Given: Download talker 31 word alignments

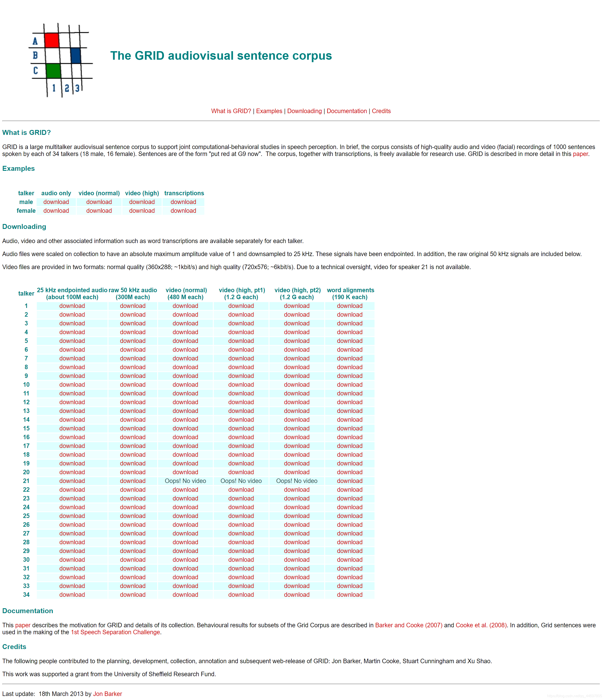Looking at the screenshot, I should [350, 568].
